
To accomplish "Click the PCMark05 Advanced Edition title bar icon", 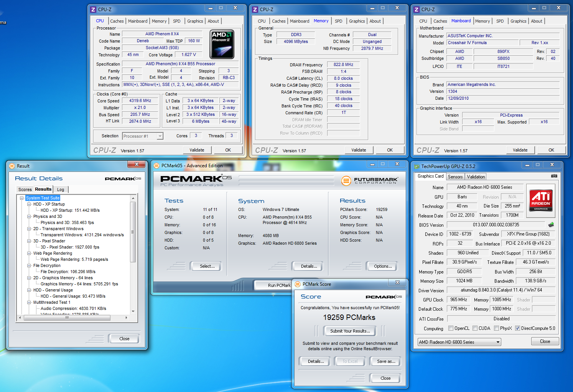I will coord(156,166).
